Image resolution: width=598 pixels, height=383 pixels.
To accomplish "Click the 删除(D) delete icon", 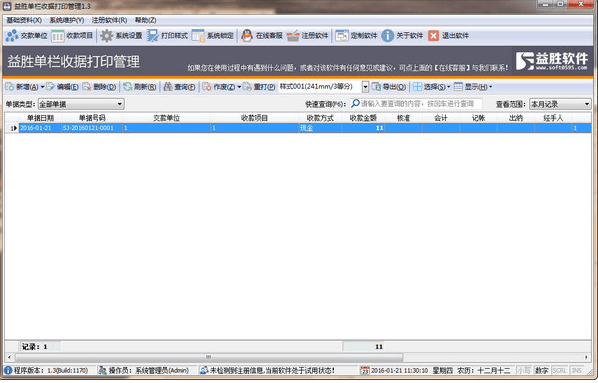I will tap(87, 87).
